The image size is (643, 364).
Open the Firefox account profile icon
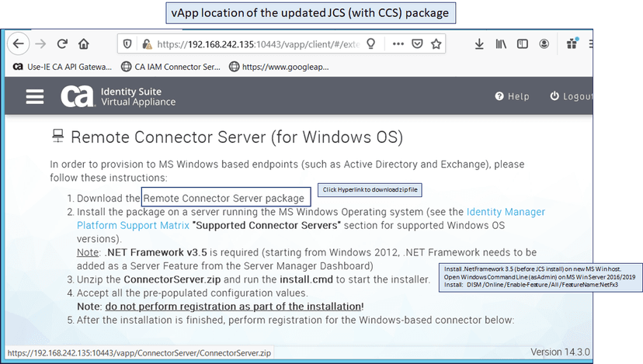click(547, 43)
